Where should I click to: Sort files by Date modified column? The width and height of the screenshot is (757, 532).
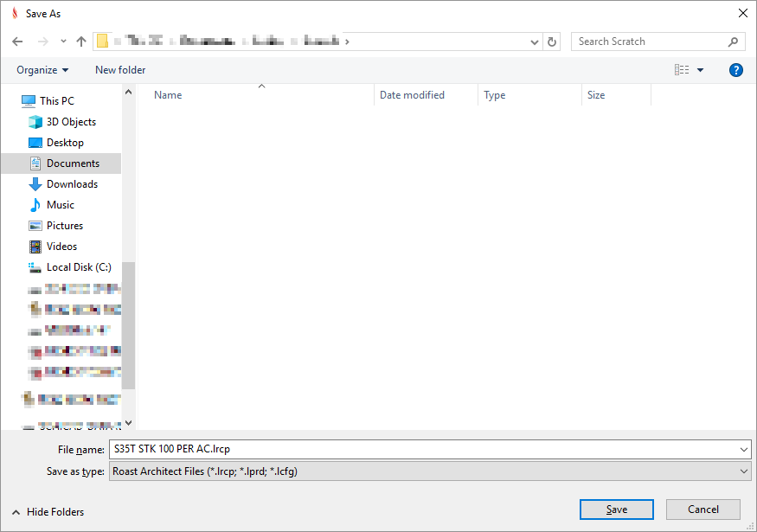pyautogui.click(x=412, y=95)
